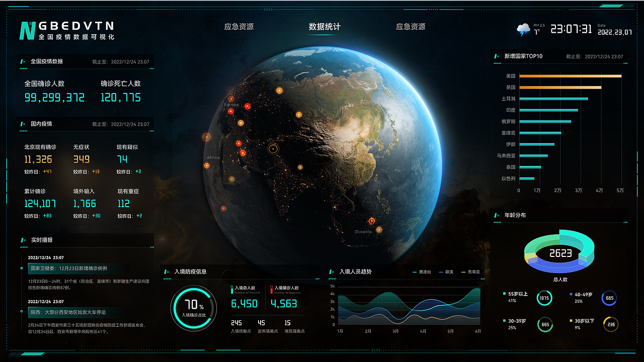Toggle the 欧美 series in trend legend
The height and width of the screenshot is (362, 644).
(x=446, y=272)
